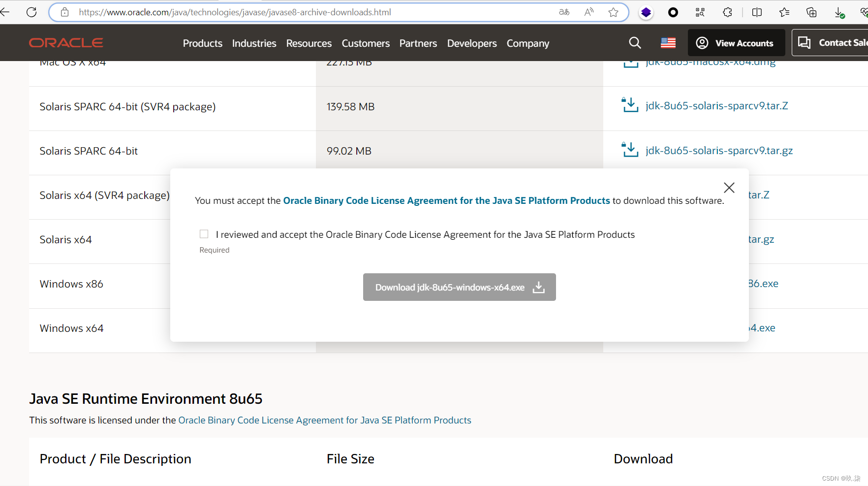The image size is (868, 486).
Task: Open license link under Java SE Runtime heading
Action: (325, 420)
